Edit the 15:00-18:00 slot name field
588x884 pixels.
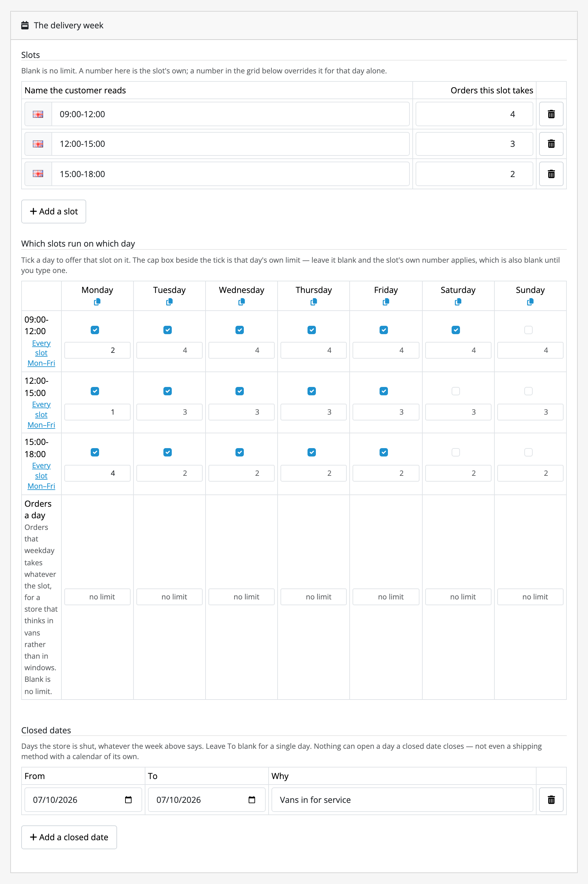click(230, 174)
